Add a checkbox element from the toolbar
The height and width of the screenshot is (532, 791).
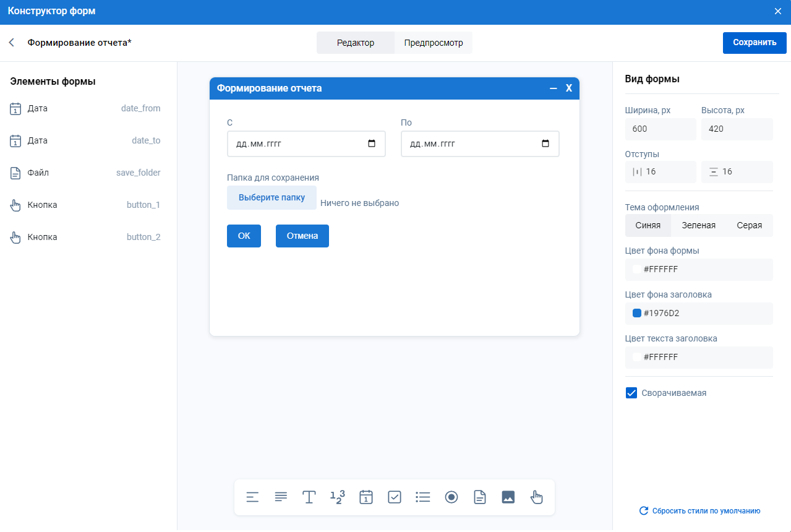pyautogui.click(x=395, y=497)
